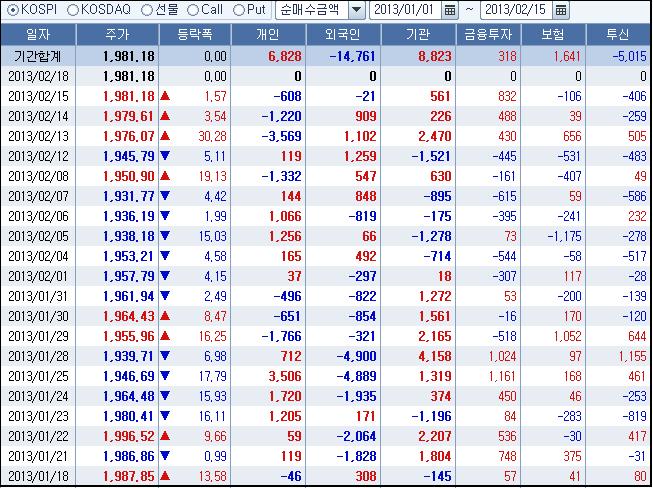Click the 기관 value -1,521
The width and height of the screenshot is (653, 488).
(431, 157)
